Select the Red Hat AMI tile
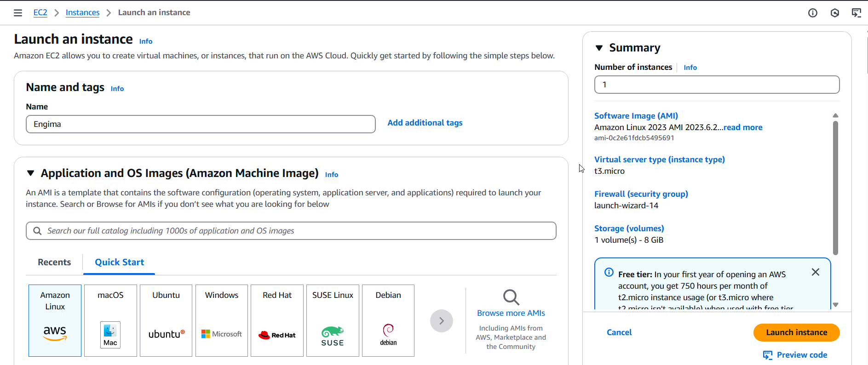Image resolution: width=868 pixels, height=365 pixels. [277, 320]
